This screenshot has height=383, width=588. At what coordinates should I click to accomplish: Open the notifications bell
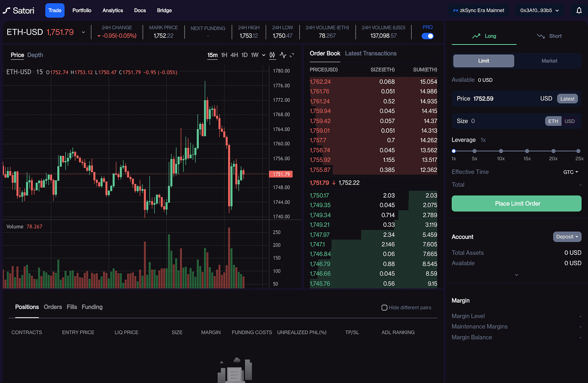pyautogui.click(x=579, y=10)
